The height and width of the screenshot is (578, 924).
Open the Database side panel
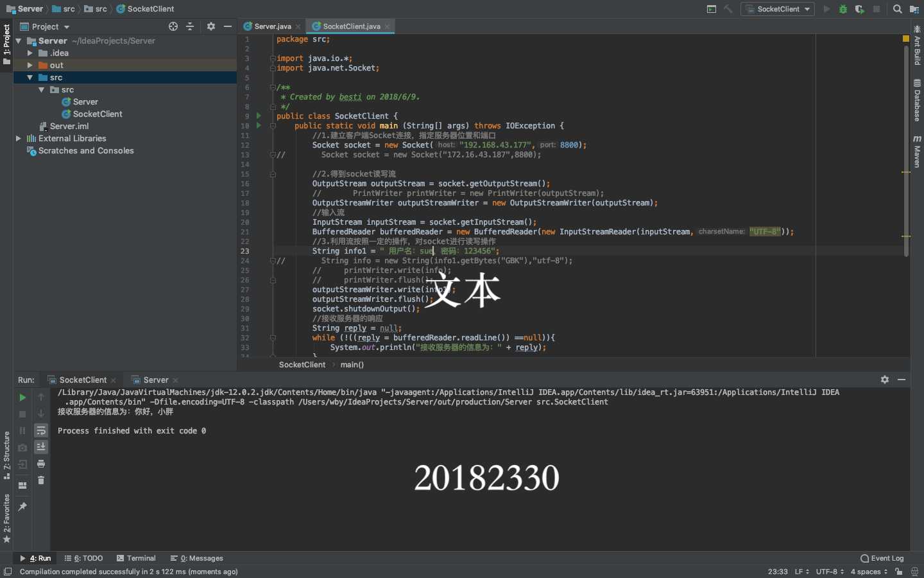[x=917, y=100]
